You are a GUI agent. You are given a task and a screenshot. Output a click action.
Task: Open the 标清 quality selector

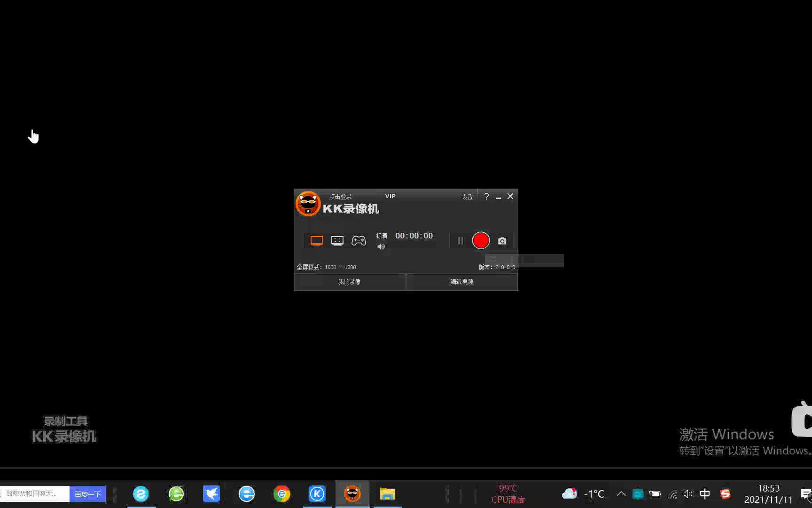382,236
